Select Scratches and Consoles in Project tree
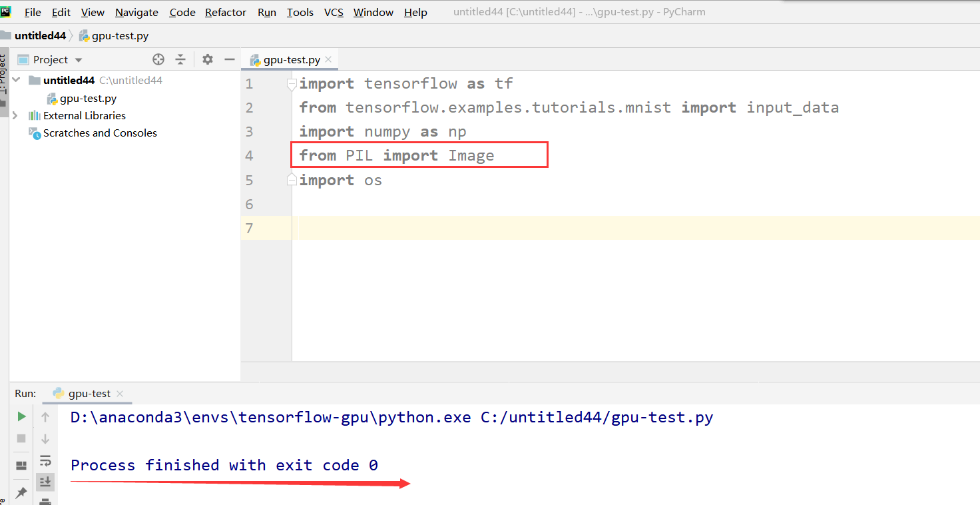 [99, 133]
